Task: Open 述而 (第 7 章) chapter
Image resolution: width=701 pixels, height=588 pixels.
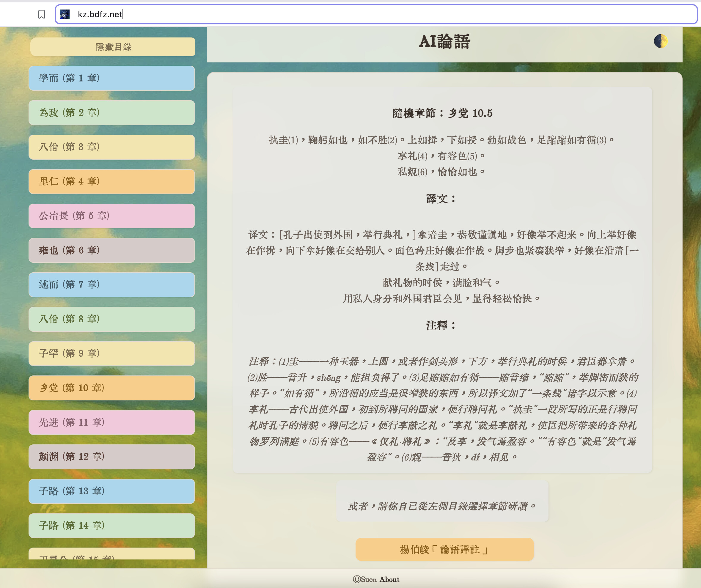Action: pyautogui.click(x=111, y=284)
